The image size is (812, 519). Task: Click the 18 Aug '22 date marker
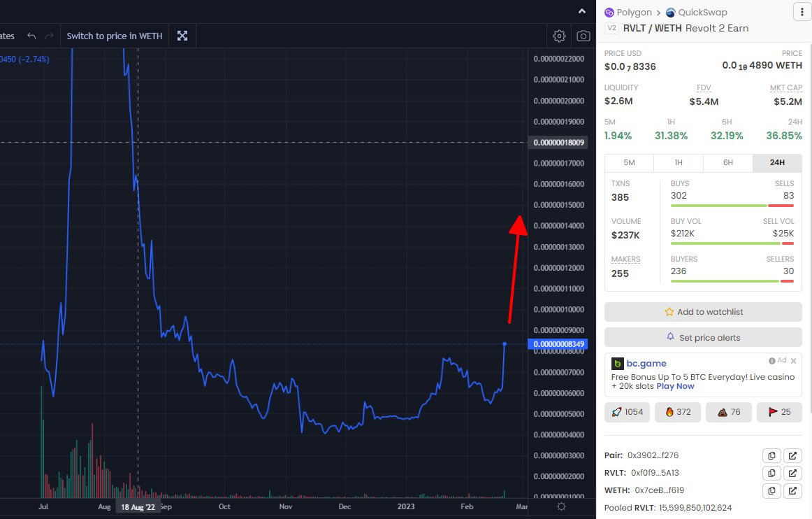click(x=138, y=507)
